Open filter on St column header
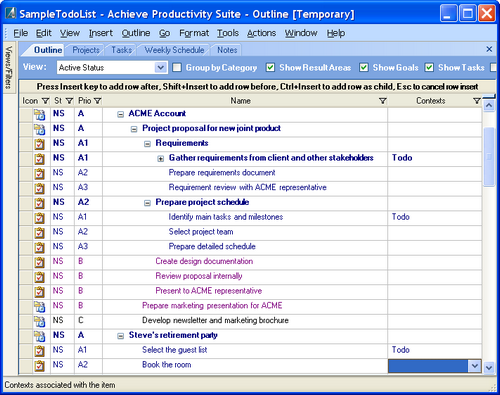Screen dimensions: 500x395 point(69,101)
